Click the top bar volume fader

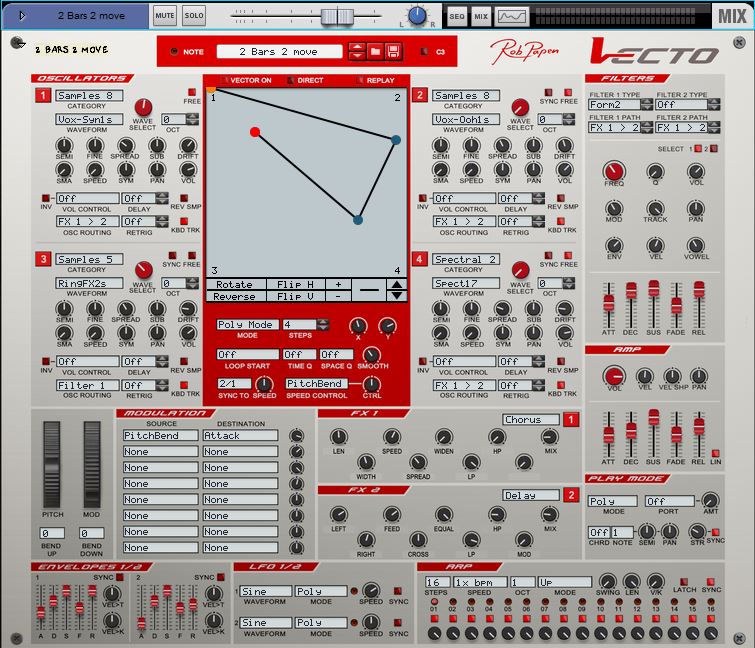[337, 16]
